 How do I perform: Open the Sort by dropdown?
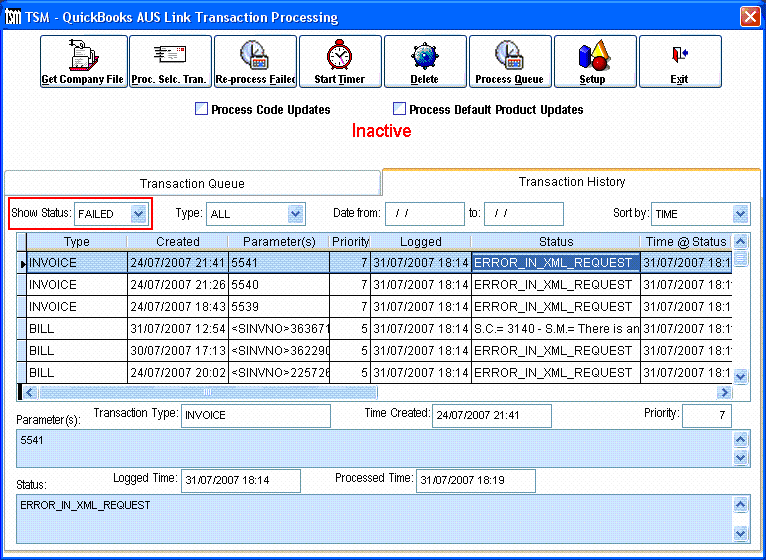pyautogui.click(x=740, y=213)
